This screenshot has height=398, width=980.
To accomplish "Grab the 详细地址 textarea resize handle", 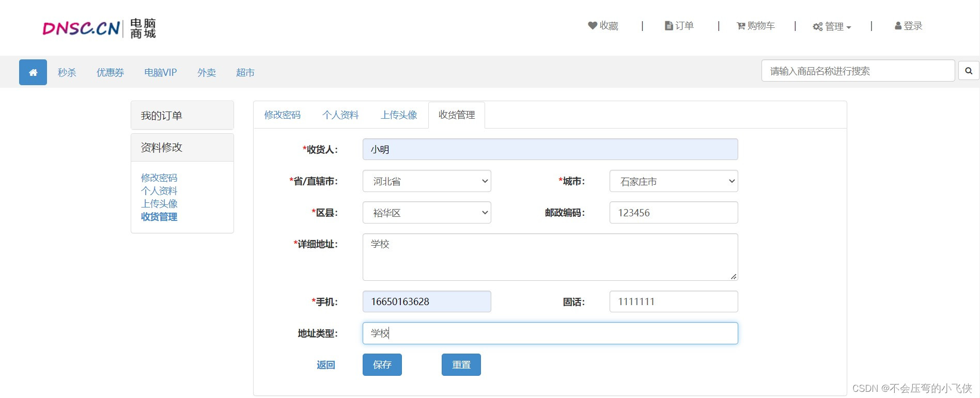I will (734, 277).
